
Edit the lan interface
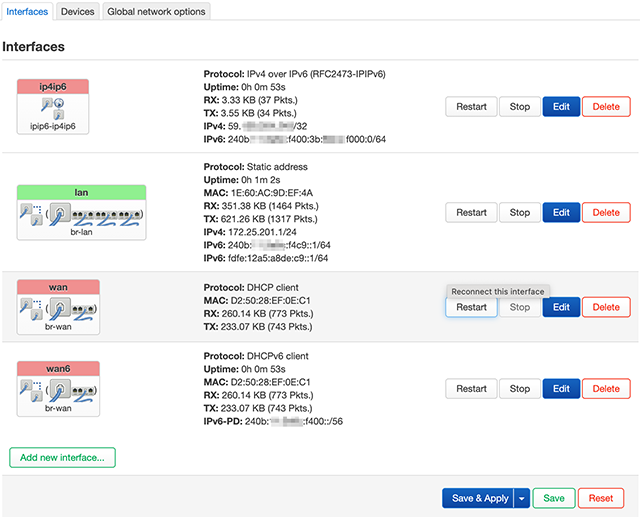[561, 213]
